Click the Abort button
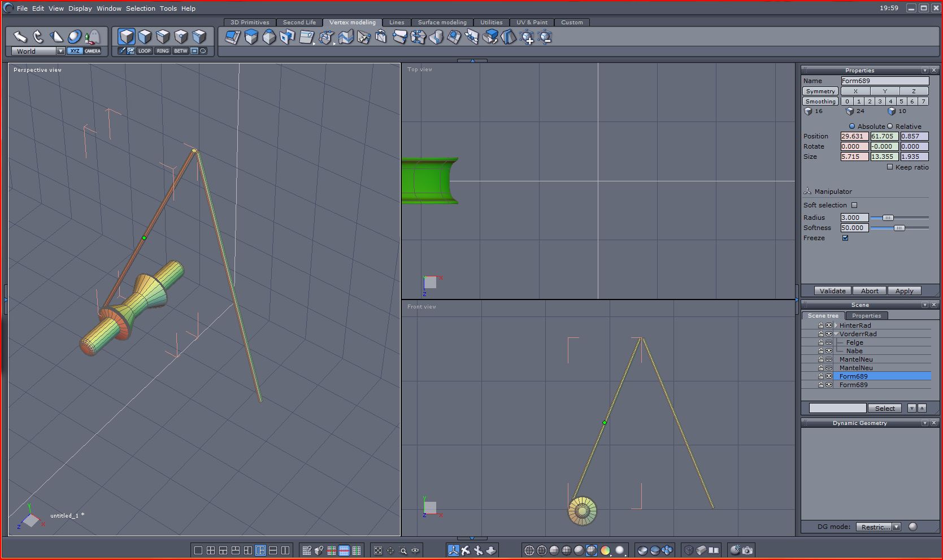Image resolution: width=943 pixels, height=560 pixels. [x=870, y=291]
